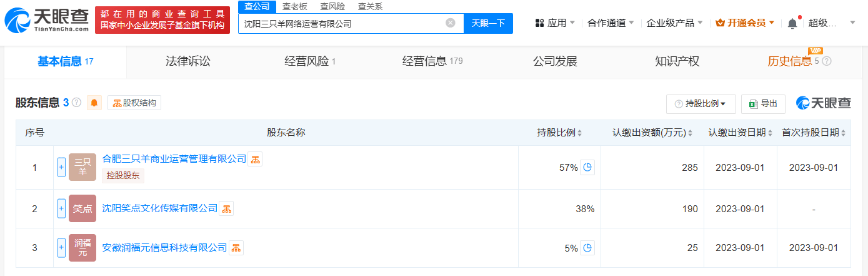Switch to the 经营风险 tab
This screenshot has height=276, width=868.
310,61
